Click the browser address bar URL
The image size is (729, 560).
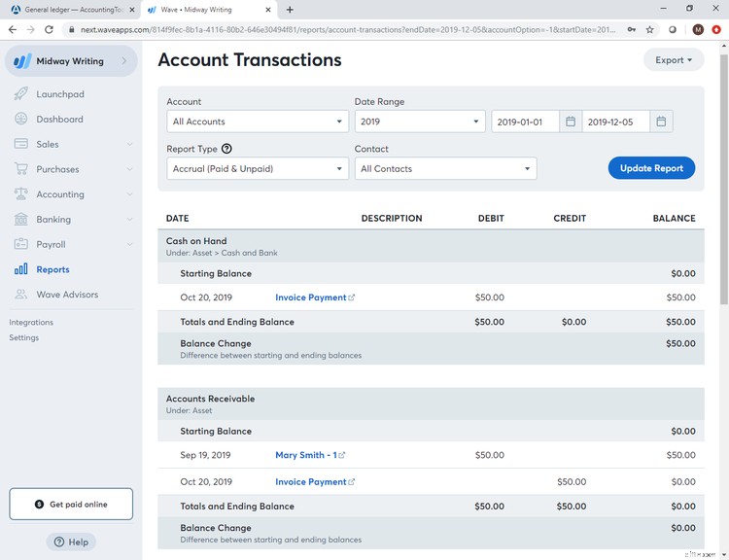coord(348,30)
